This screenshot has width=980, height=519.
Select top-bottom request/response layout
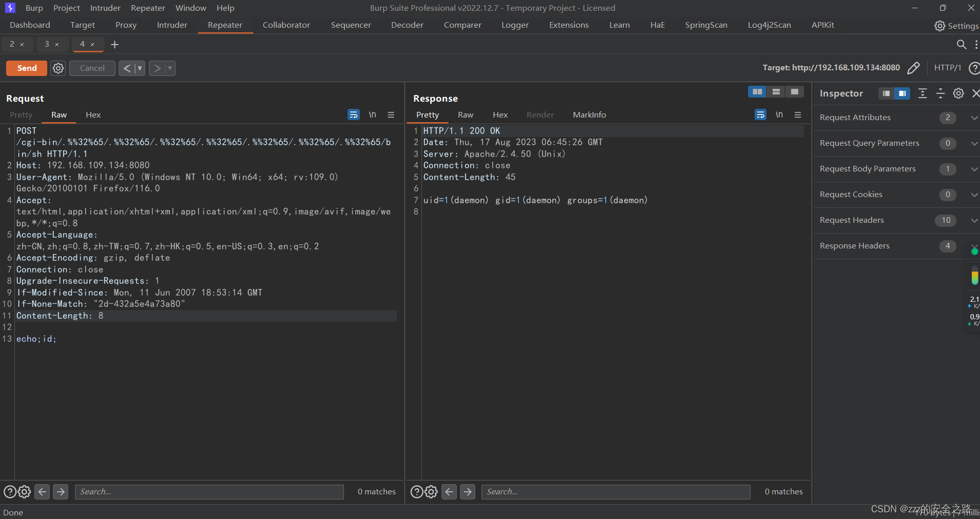coord(776,92)
